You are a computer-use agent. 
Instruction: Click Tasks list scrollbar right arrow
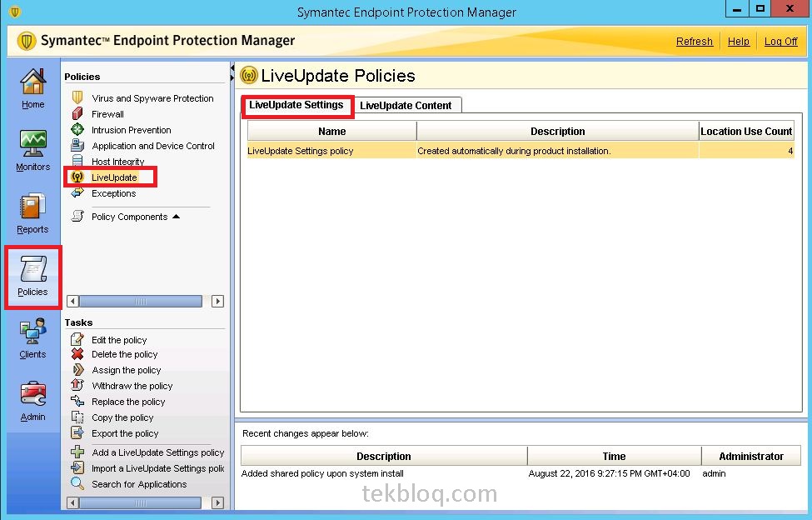click(217, 502)
